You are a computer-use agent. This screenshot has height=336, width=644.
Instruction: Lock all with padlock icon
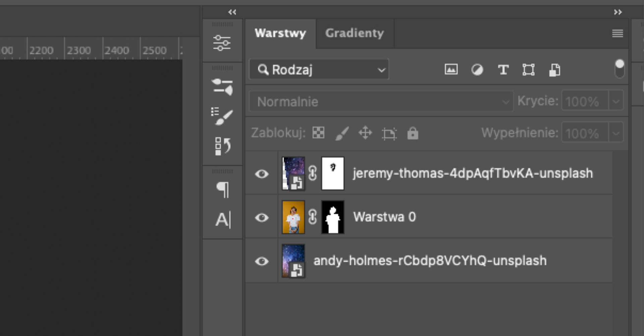coord(413,133)
